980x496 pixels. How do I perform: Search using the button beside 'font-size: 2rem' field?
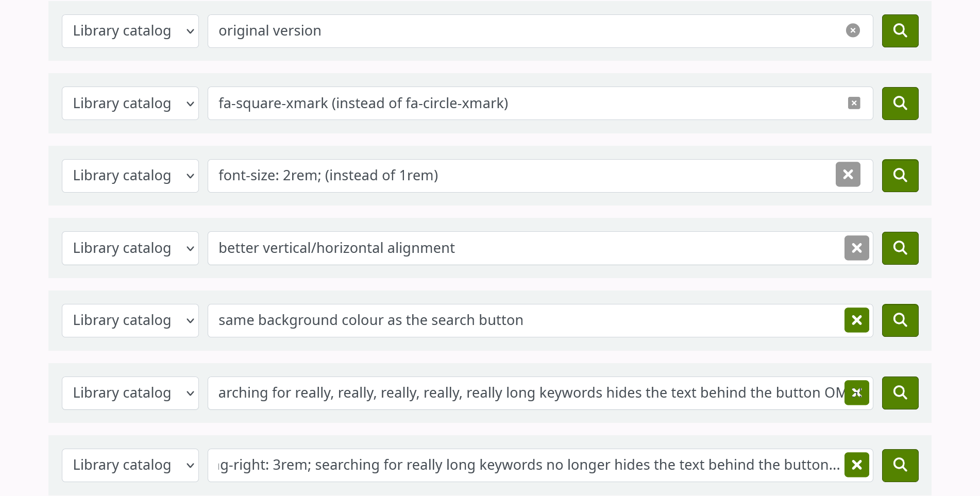900,176
